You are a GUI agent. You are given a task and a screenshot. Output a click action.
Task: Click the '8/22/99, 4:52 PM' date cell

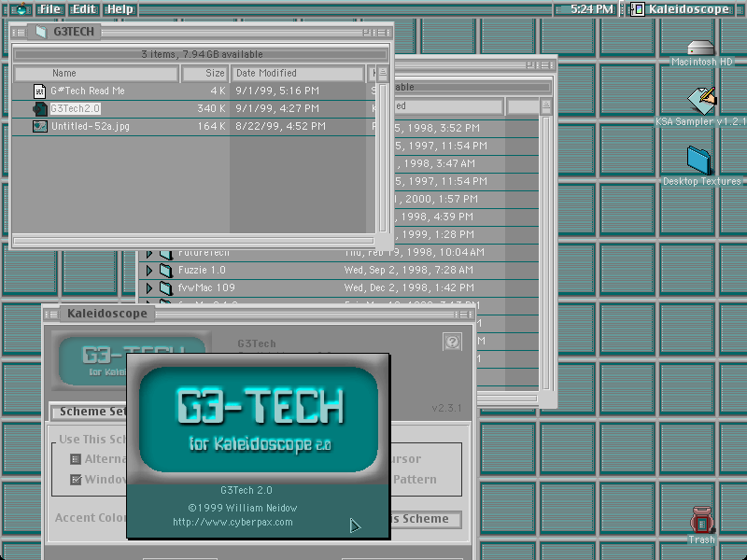click(281, 127)
